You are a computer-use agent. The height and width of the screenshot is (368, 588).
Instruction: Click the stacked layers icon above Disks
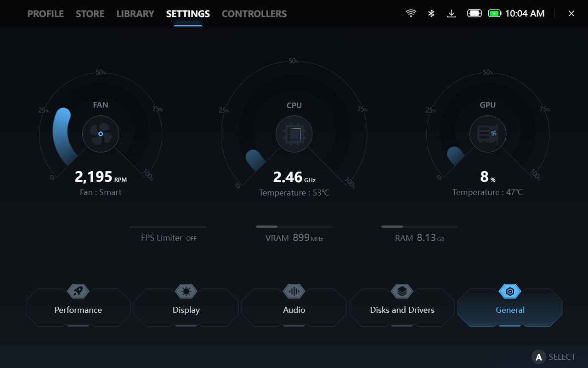(402, 291)
